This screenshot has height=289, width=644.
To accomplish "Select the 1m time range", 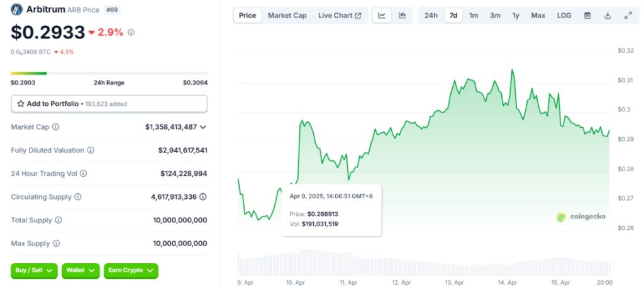I will [474, 16].
